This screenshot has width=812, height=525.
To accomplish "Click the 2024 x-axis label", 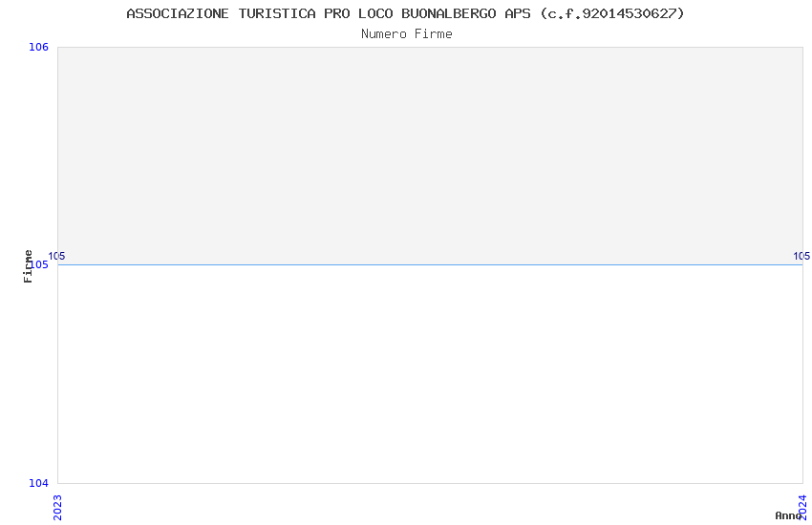I will click(x=802, y=508).
